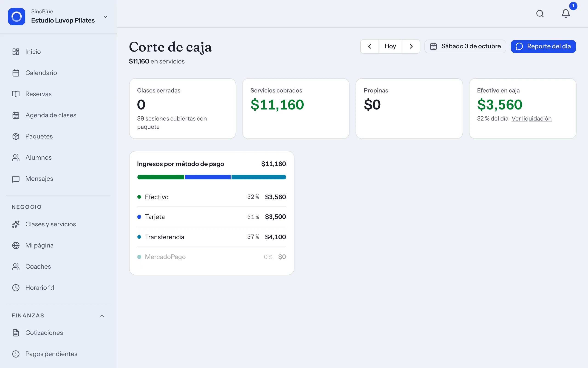
Task: Click the Clases cerradas card
Action: point(182,109)
